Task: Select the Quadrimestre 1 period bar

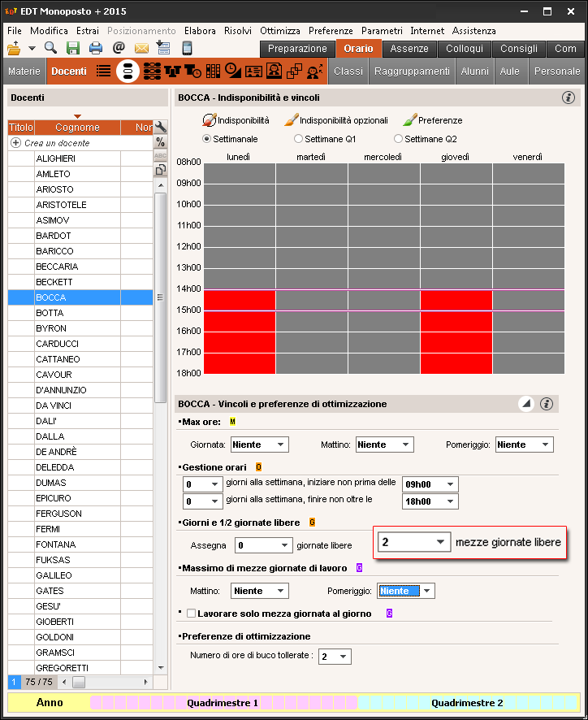Action: point(223,703)
